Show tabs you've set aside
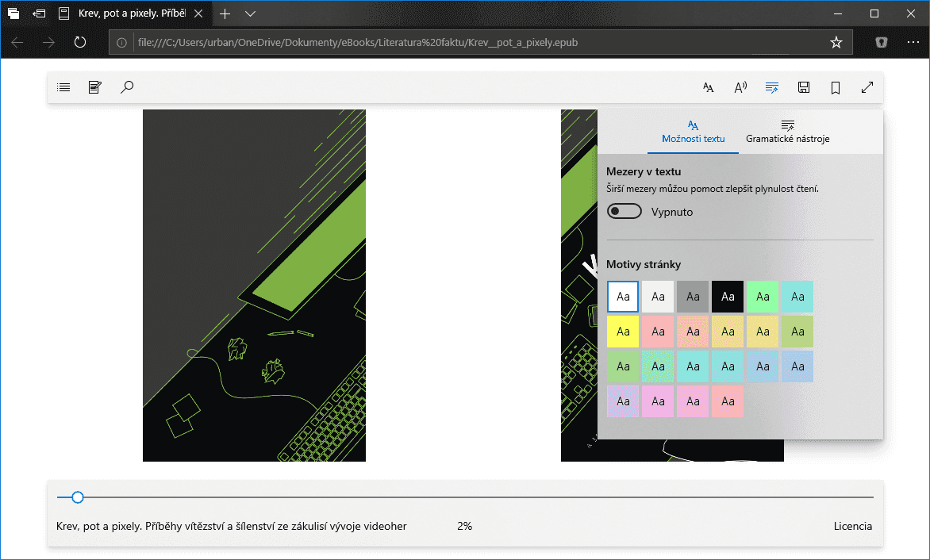 [13, 13]
